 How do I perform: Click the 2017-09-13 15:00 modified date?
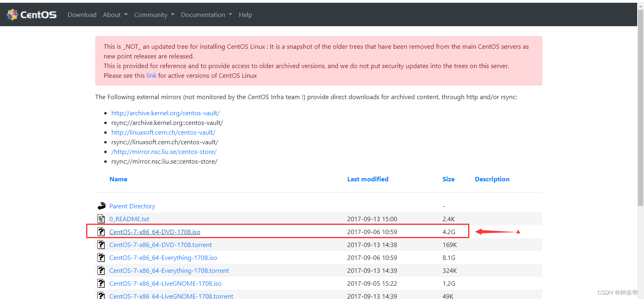(x=372, y=219)
